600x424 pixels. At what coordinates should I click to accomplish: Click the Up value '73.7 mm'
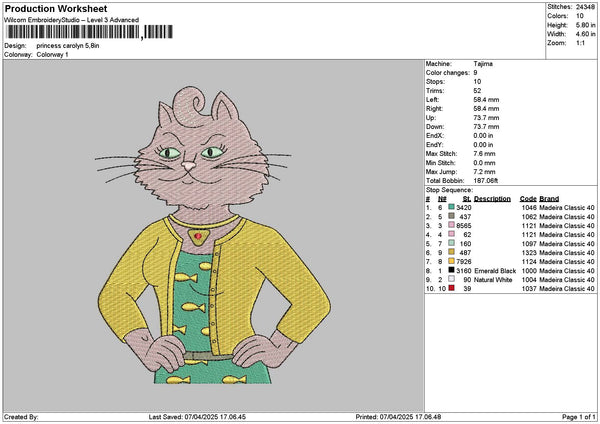click(486, 118)
